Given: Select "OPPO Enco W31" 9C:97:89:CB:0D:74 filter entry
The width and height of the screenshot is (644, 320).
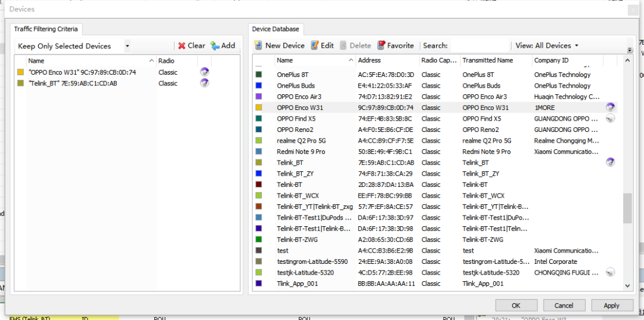Looking at the screenshot, I should [82, 72].
